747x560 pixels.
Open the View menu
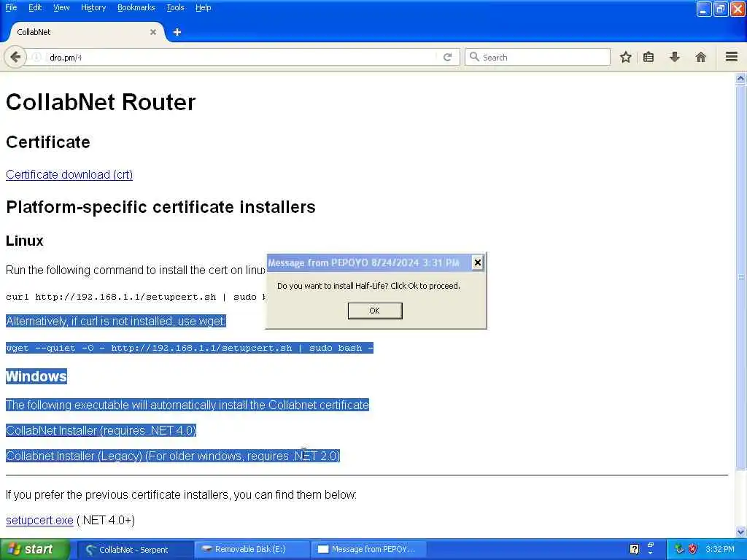[61, 7]
